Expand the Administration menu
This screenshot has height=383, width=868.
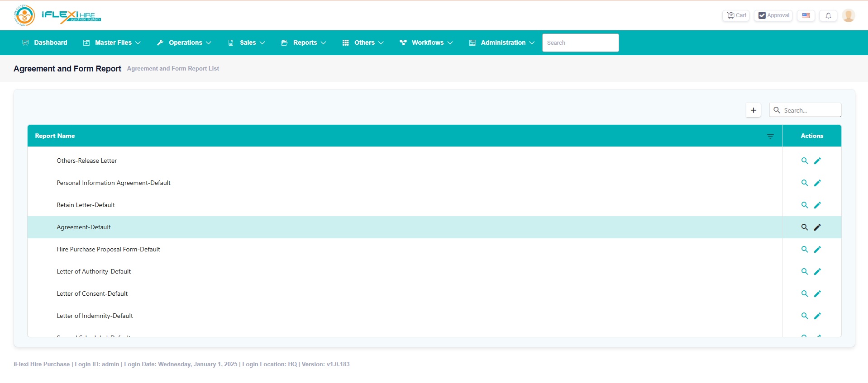tap(502, 43)
